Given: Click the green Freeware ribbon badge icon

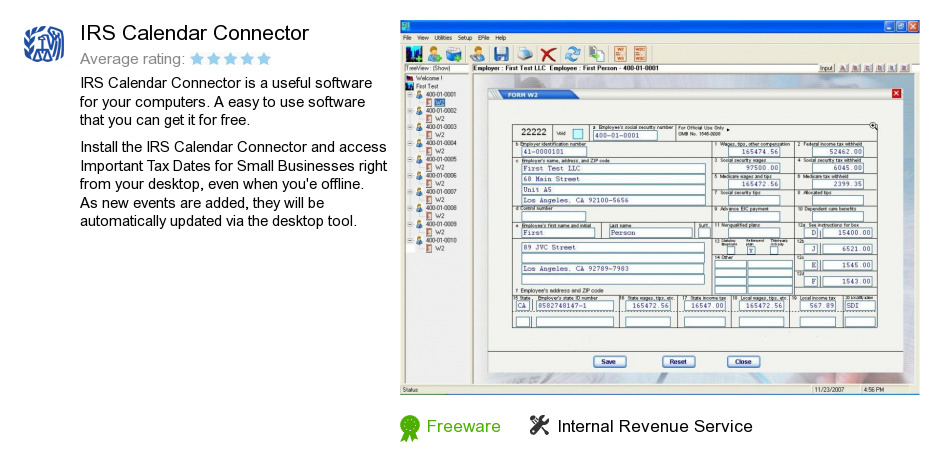Looking at the screenshot, I should pyautogui.click(x=410, y=428).
